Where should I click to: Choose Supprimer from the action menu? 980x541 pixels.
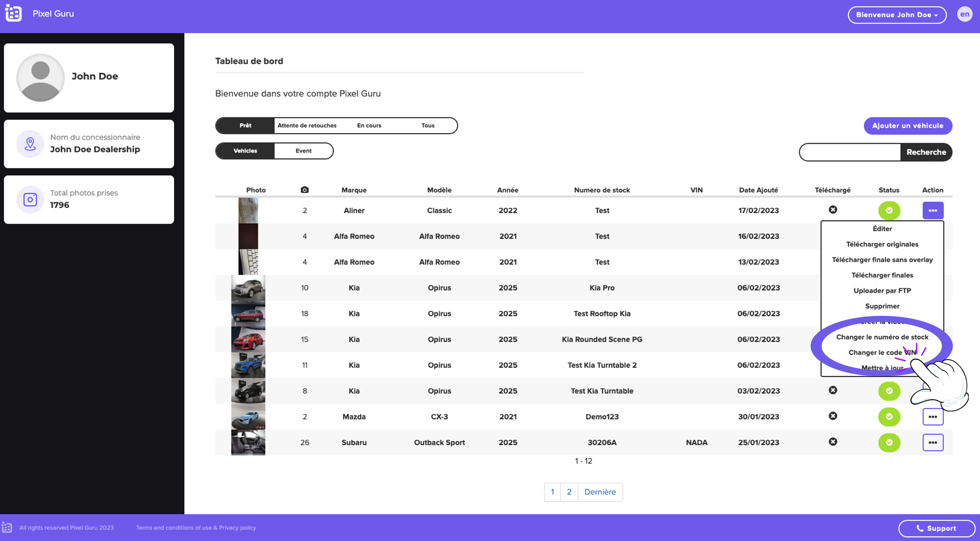point(882,306)
